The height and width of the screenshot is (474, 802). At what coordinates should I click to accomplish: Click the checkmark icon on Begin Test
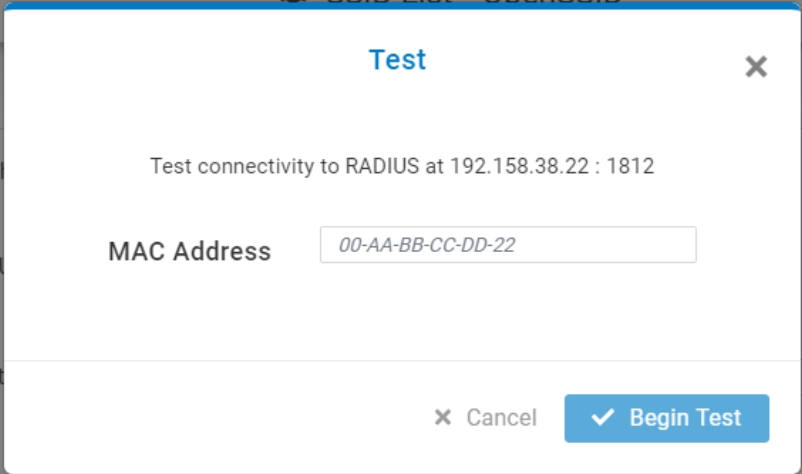[x=602, y=418]
